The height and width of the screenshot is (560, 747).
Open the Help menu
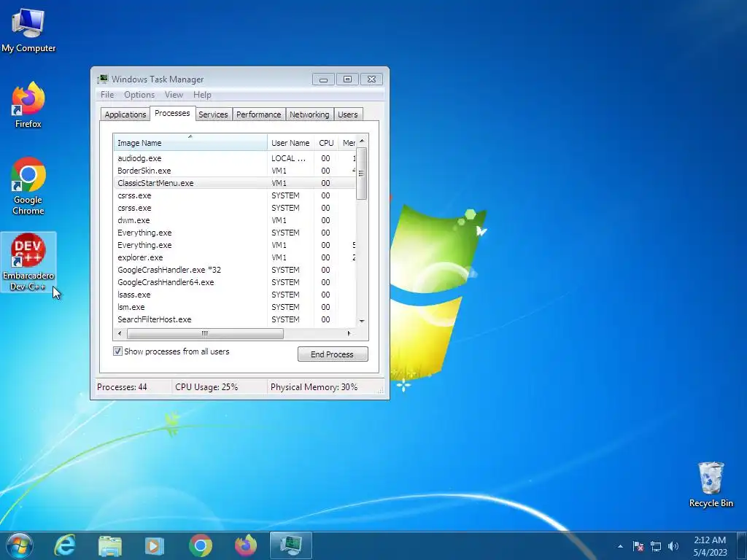pos(202,95)
